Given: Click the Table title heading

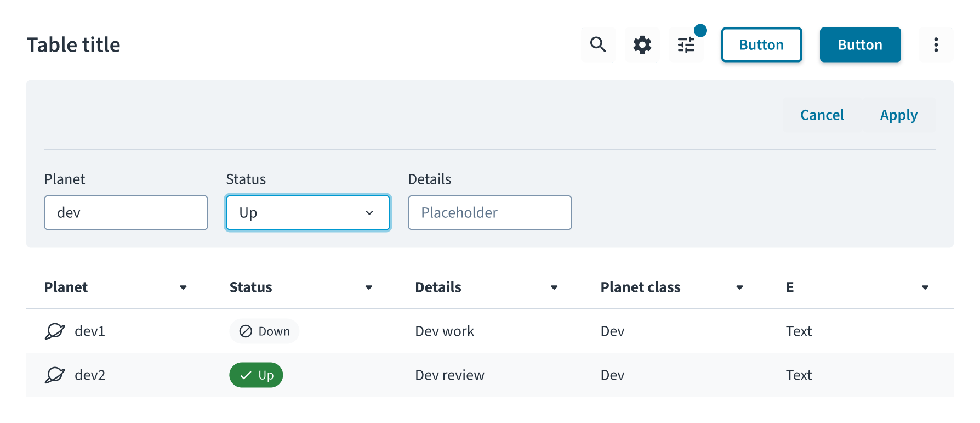Looking at the screenshot, I should (x=73, y=45).
